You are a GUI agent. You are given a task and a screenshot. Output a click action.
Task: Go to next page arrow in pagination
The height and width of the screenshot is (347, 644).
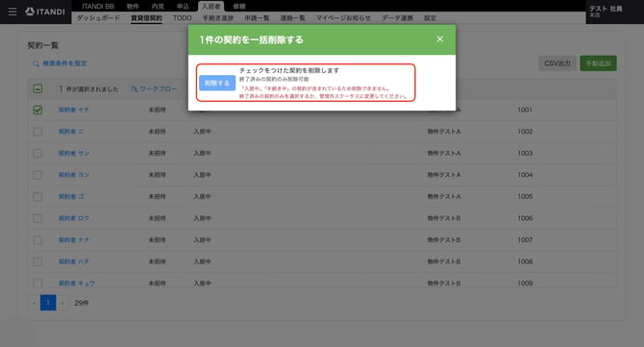[62, 303]
